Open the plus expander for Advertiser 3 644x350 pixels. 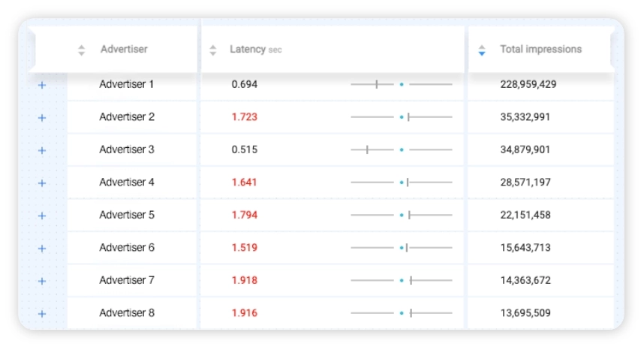coord(42,150)
